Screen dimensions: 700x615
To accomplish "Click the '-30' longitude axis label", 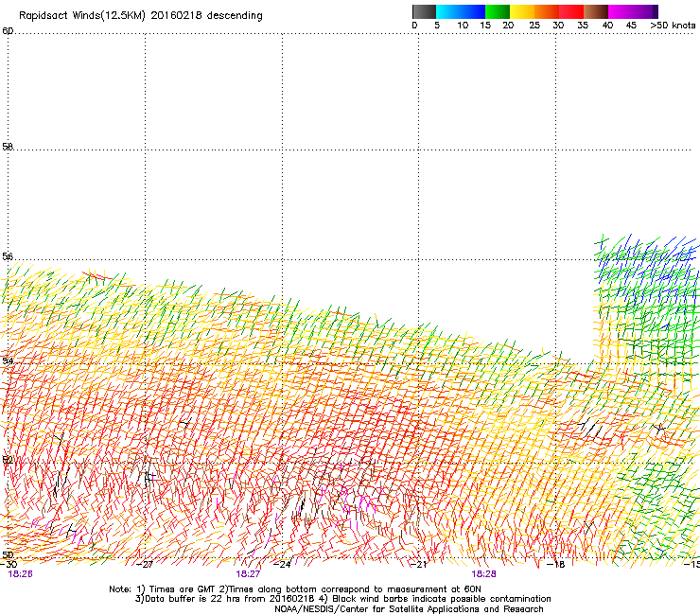I will 9,565.
